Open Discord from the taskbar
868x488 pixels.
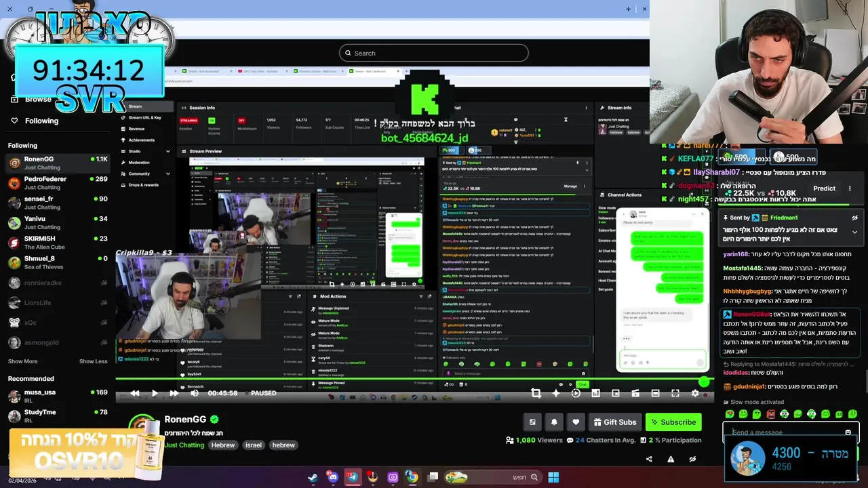[x=333, y=477]
